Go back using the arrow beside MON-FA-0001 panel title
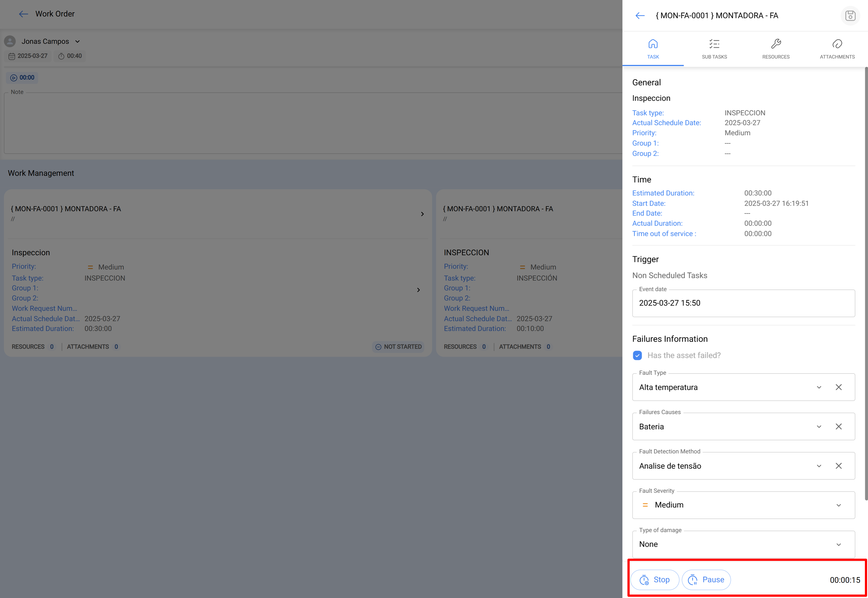 (x=640, y=16)
